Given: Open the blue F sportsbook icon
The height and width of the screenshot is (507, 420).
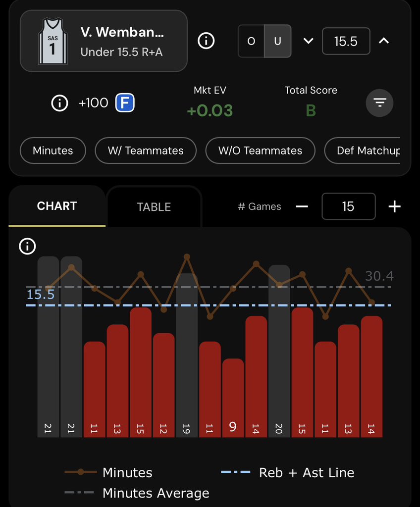Looking at the screenshot, I should tap(125, 103).
